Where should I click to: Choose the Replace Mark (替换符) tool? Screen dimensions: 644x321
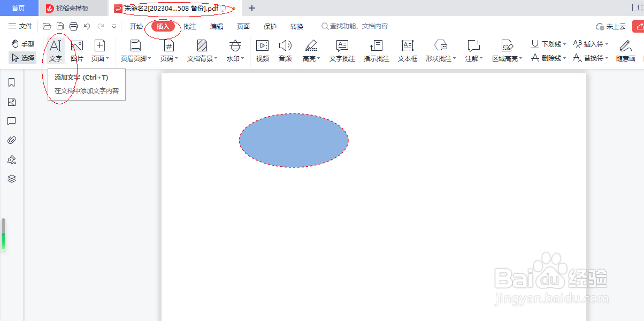(x=591, y=58)
